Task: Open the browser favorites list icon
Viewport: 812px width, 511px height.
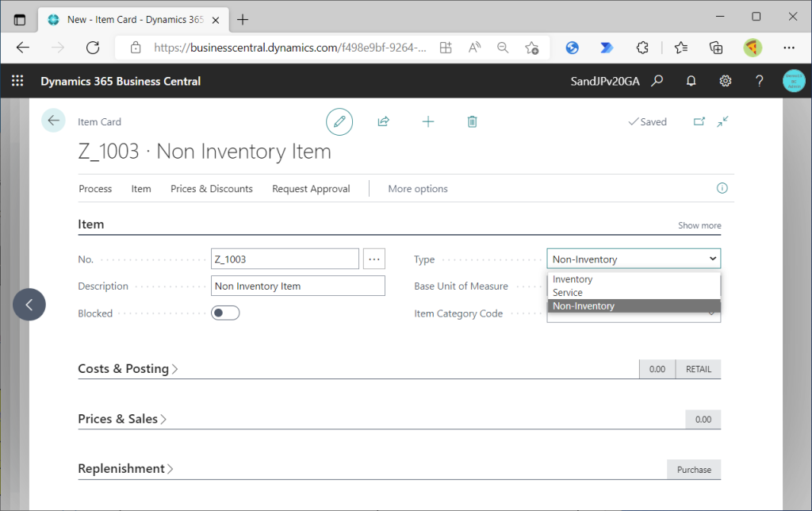Action: coord(681,48)
